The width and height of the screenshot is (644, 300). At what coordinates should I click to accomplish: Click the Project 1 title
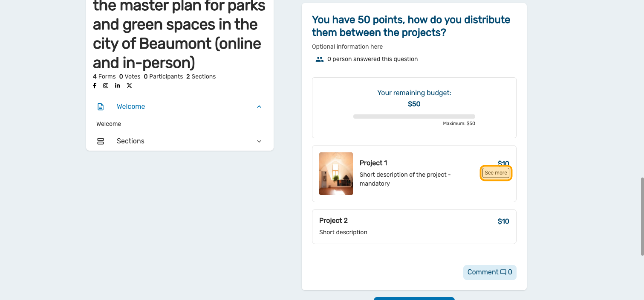(373, 163)
